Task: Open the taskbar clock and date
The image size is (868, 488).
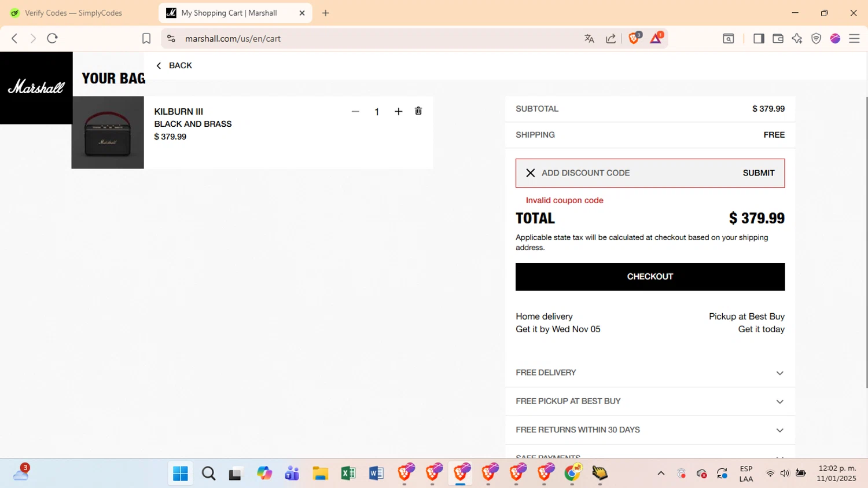Action: [x=836, y=474]
